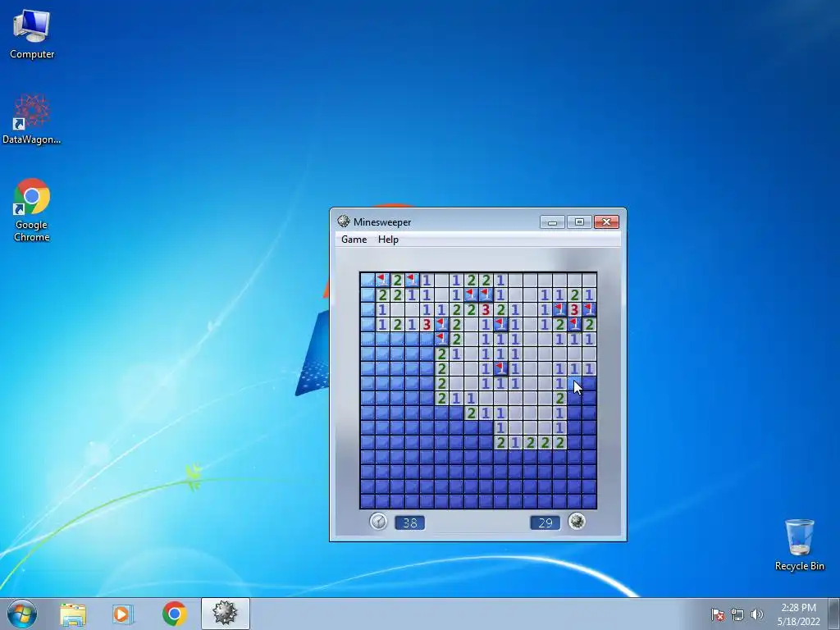Open File Explorer from the taskbar

(x=73, y=614)
